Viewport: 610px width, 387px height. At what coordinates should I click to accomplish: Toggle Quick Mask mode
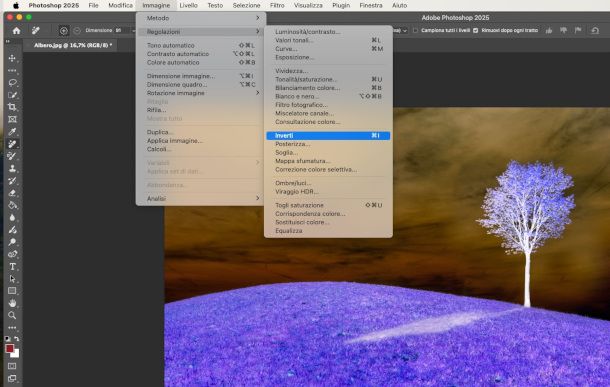click(12, 366)
